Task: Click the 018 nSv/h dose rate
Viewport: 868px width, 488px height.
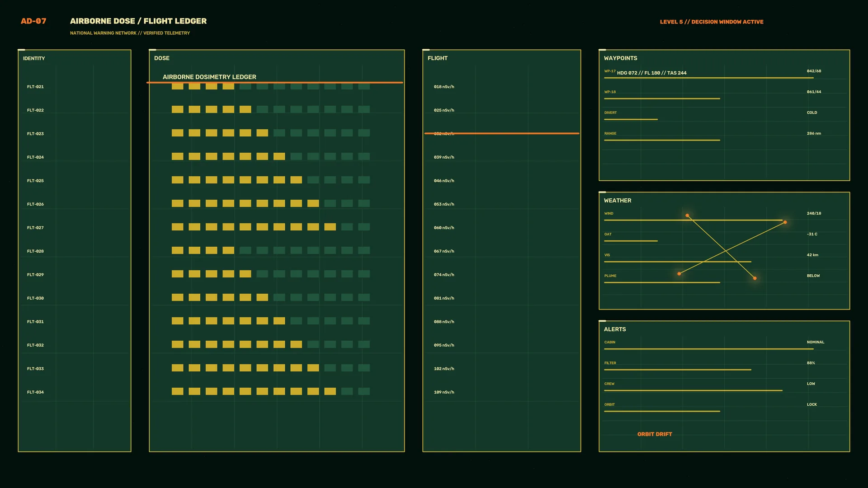Action: coord(444,87)
